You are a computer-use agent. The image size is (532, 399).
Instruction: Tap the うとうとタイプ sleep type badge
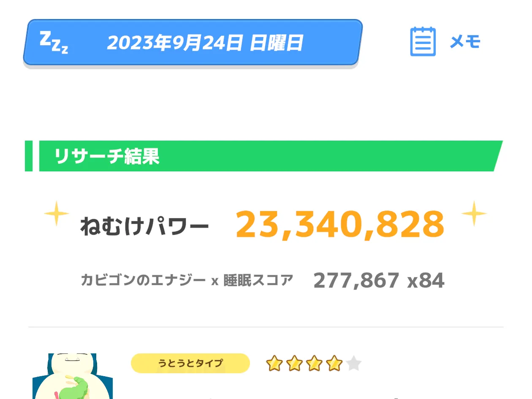[190, 363]
